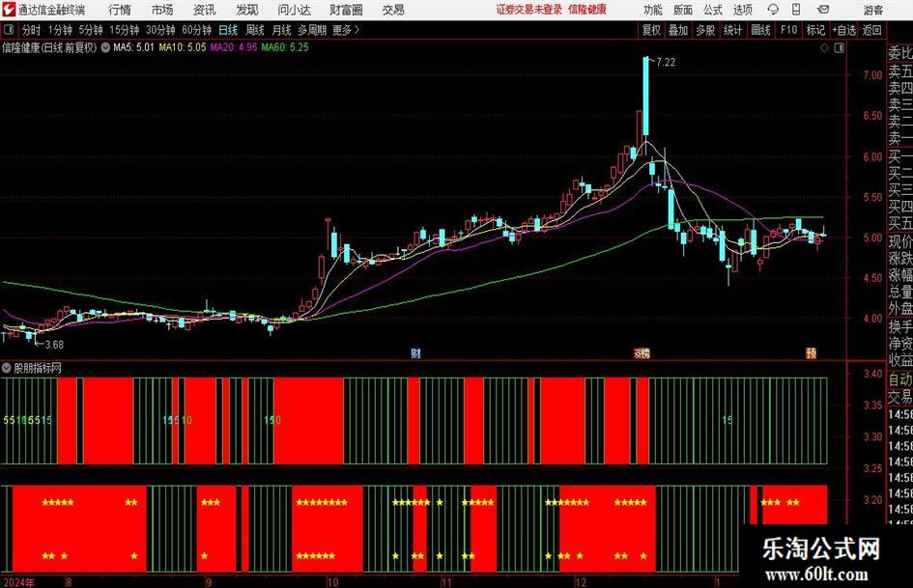Viewport: 913px width, 588px height.
Task: Click the 2024年 date axis label
Action: 18,582
